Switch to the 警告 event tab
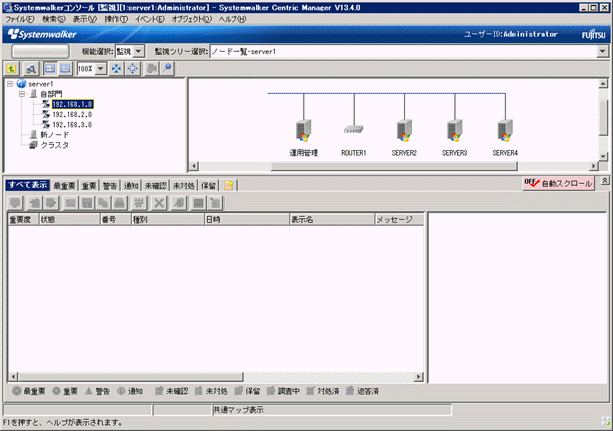Viewport: 613px width, 431px height. 110,185
